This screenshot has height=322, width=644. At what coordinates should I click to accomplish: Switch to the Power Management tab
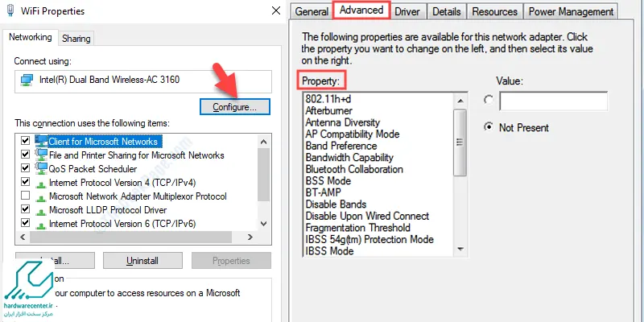[571, 11]
